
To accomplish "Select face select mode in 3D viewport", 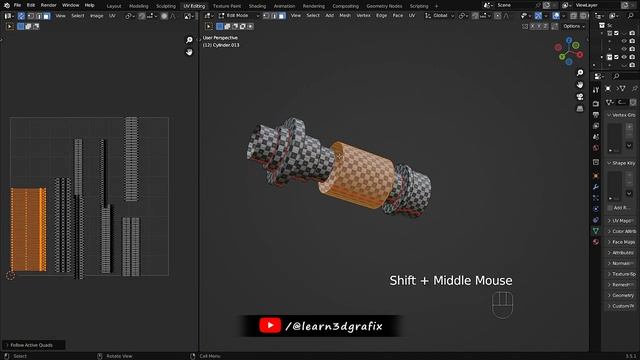I will coord(282,16).
